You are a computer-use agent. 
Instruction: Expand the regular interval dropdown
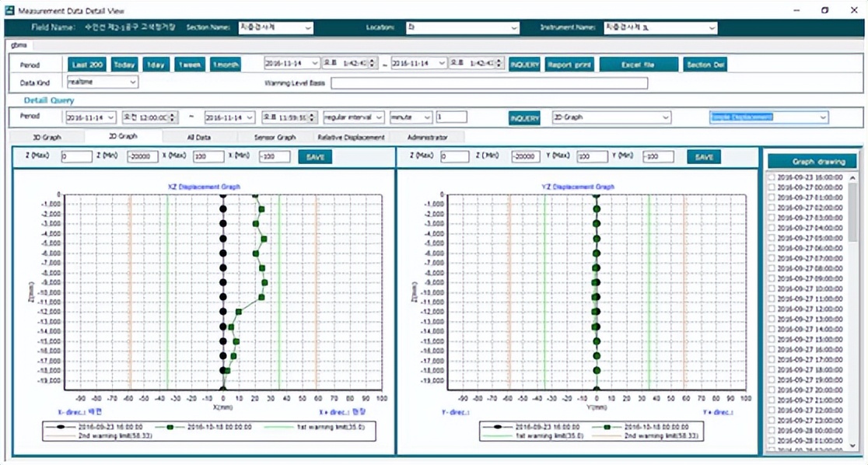click(353, 117)
